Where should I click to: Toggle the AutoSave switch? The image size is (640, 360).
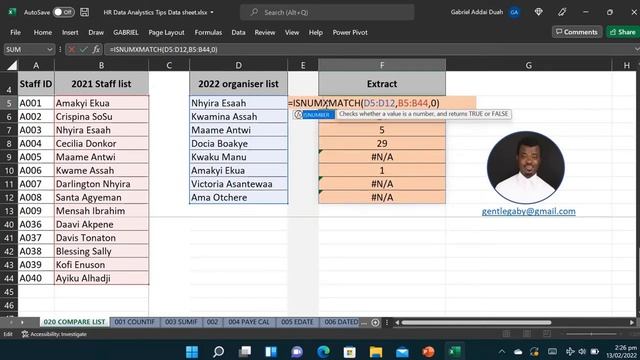pyautogui.click(x=63, y=12)
